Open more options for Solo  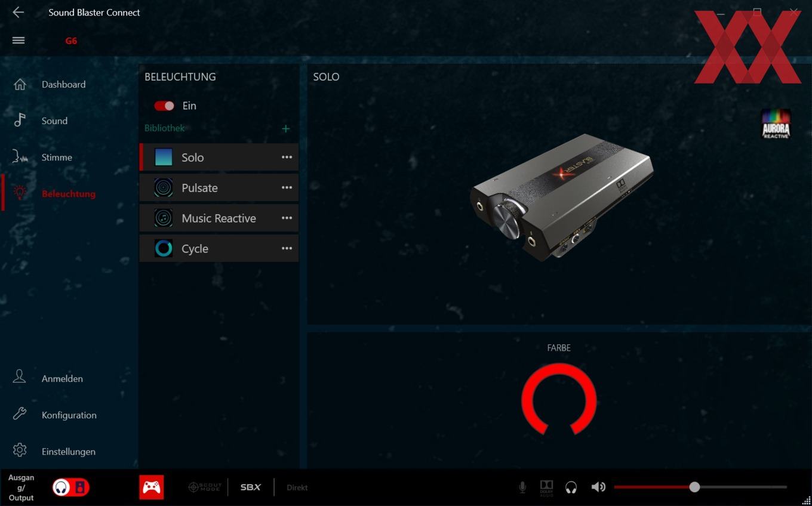tap(287, 157)
